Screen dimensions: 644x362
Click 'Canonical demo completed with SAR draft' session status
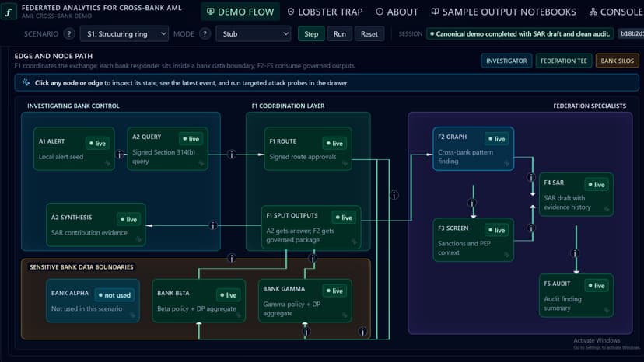520,33
